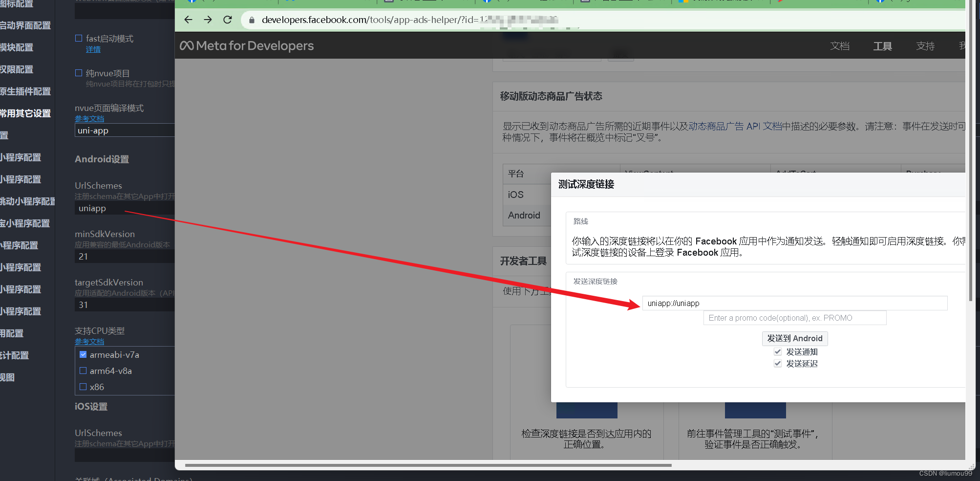980x481 pixels.
Task: Open the 详情 link under fast启动模式
Action: [93, 49]
